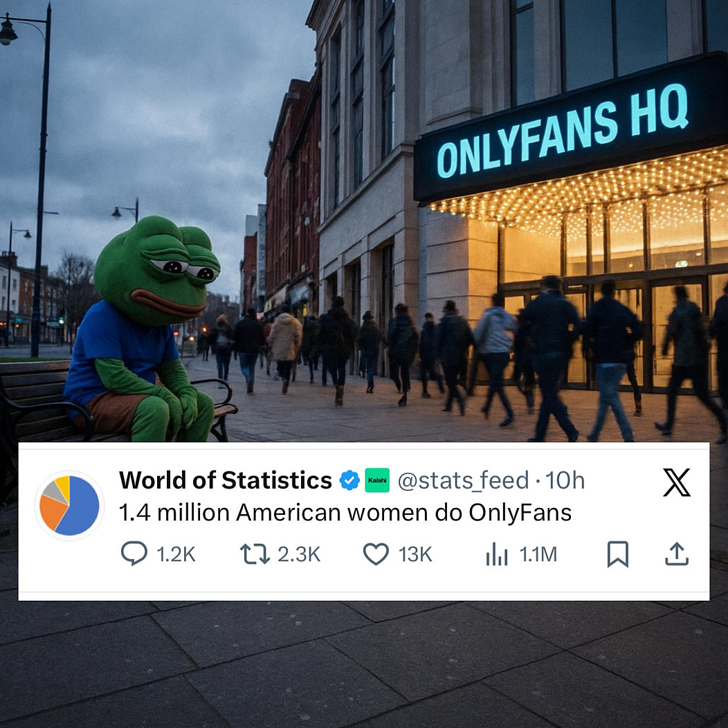Open the green Kalshi affiliate badge
728x728 pixels.
377,480
